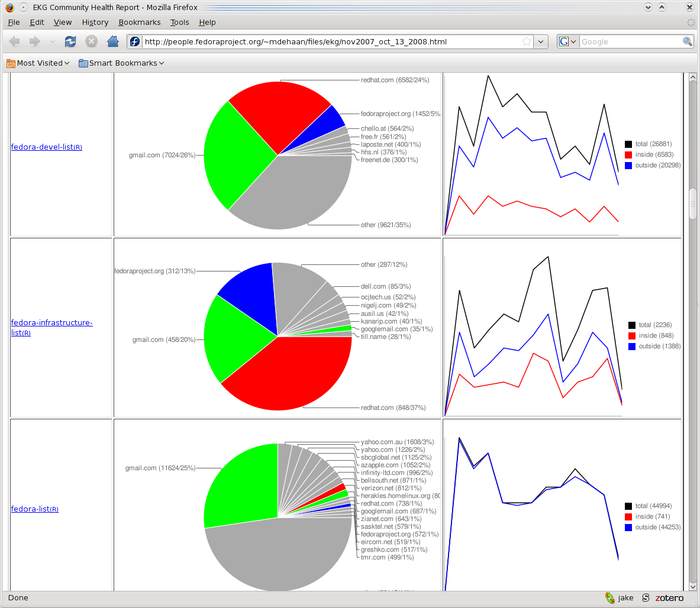Click the Firefox logo in title bar
Image resolution: width=700 pixels, height=608 pixels.
(10, 7)
